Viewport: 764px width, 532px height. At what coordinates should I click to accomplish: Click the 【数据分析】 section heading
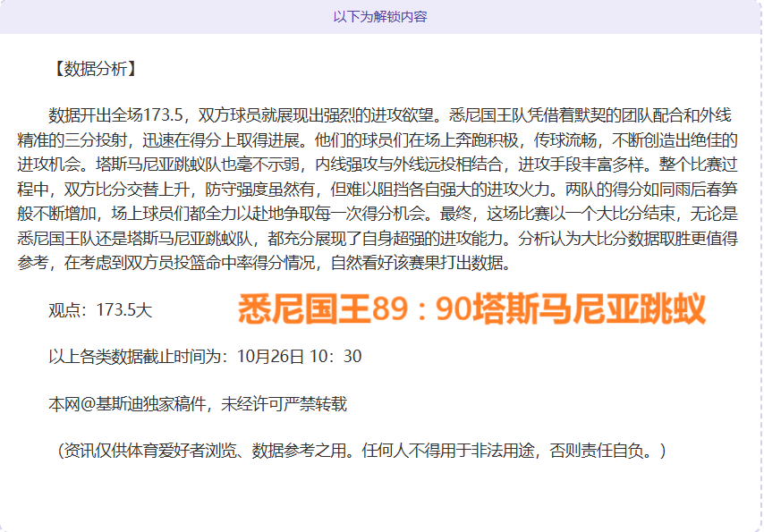(x=93, y=68)
